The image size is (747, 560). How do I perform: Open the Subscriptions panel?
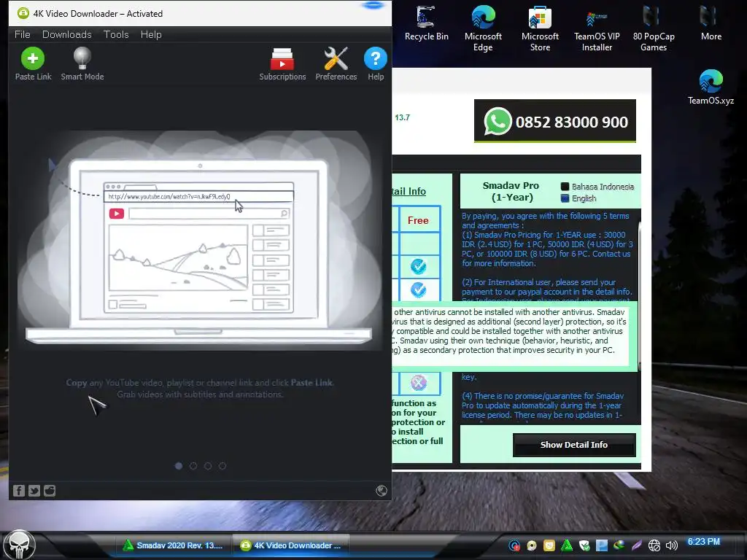(x=282, y=64)
